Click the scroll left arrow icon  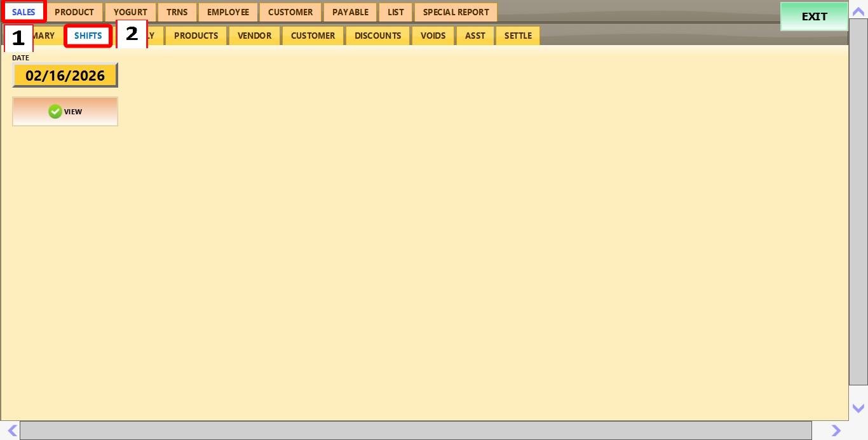[12, 431]
